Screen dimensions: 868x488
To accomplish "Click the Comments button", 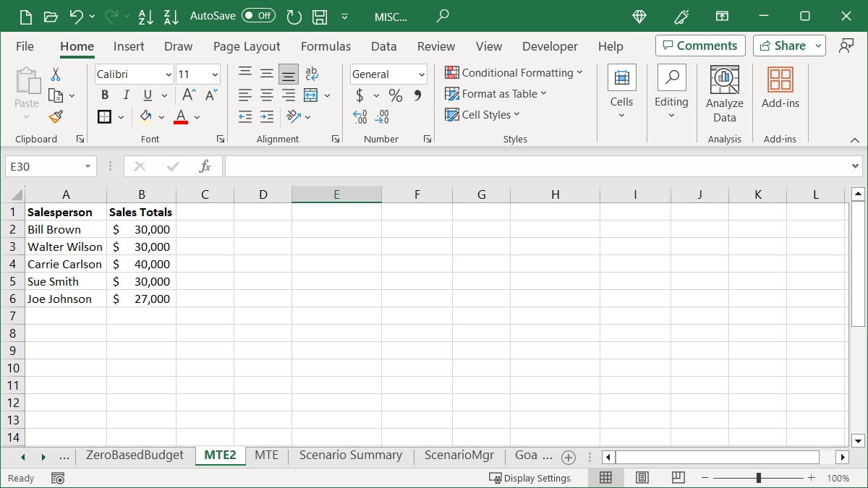I will point(699,46).
